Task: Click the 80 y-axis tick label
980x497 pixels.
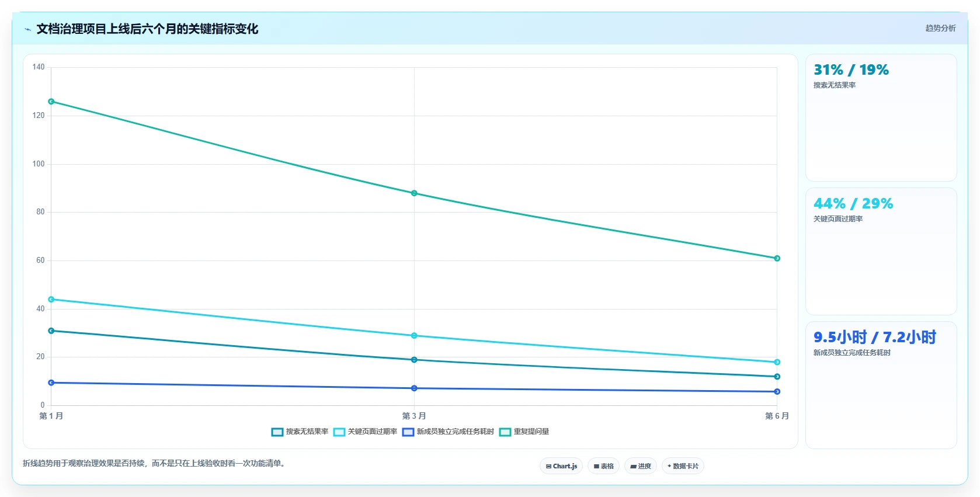Action: (x=40, y=212)
